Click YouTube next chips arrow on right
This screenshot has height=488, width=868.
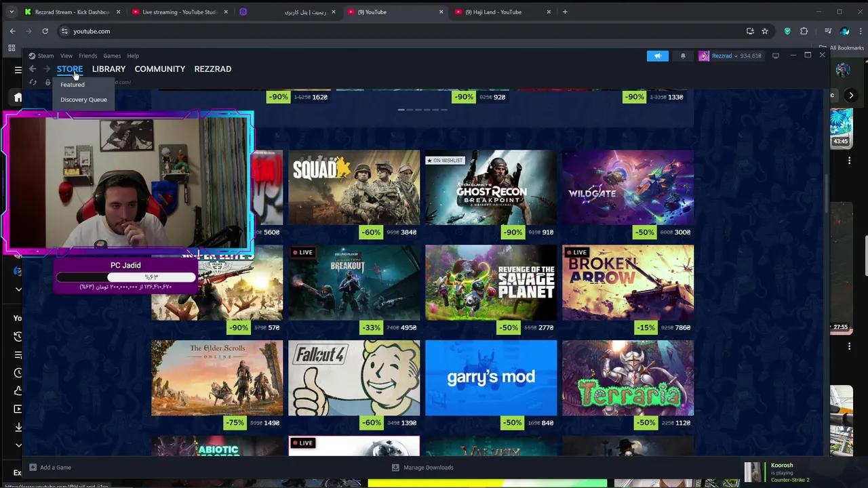[851, 96]
